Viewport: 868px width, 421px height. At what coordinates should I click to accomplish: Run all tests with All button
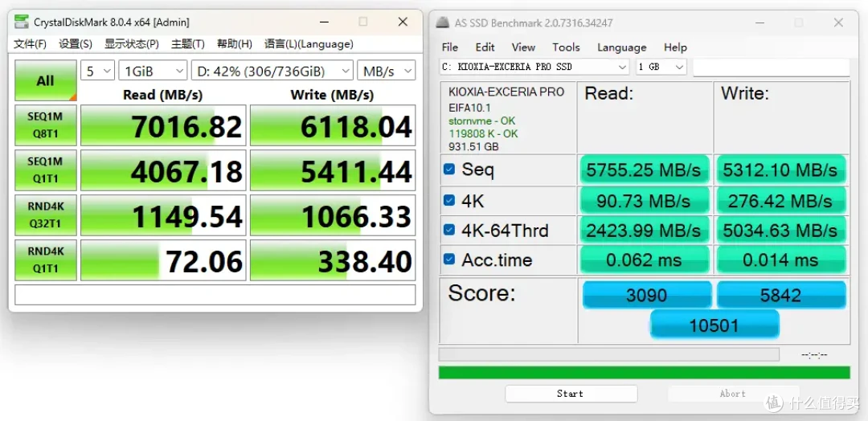coord(45,81)
